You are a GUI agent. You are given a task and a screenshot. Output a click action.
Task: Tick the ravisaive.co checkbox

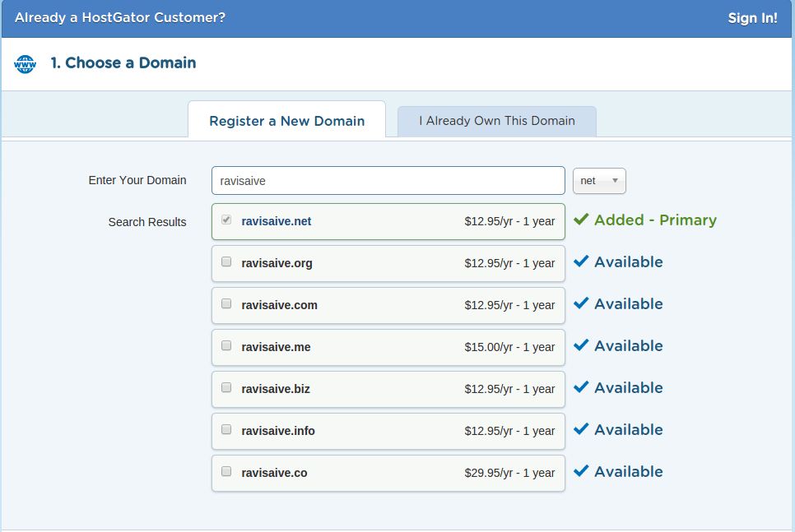(226, 472)
